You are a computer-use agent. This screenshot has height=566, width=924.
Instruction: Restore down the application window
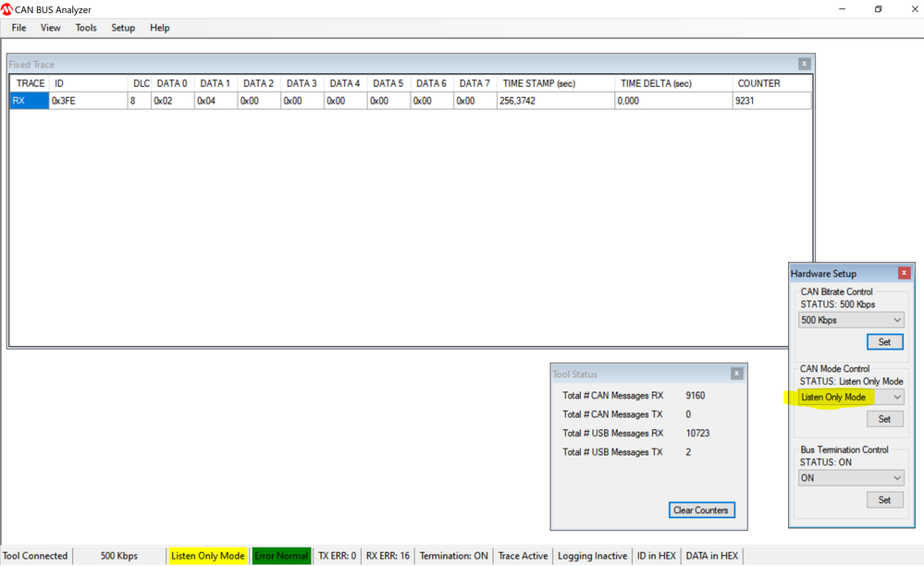[878, 9]
